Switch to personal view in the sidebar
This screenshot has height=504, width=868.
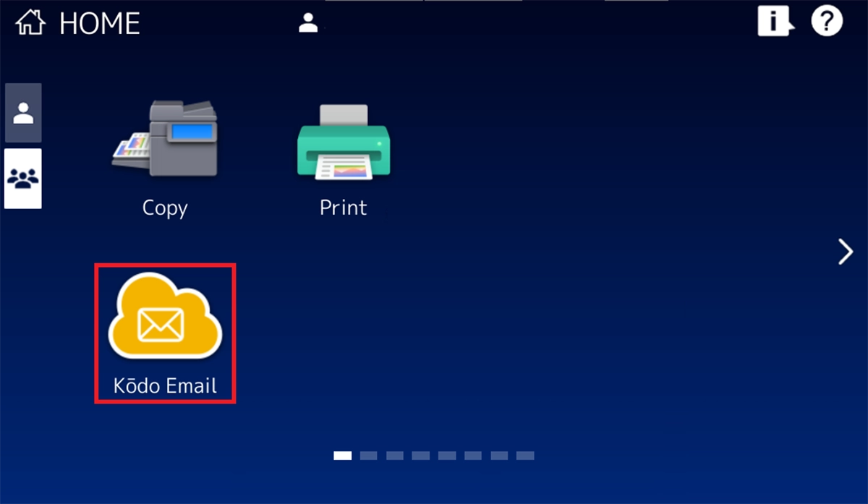pyautogui.click(x=22, y=113)
